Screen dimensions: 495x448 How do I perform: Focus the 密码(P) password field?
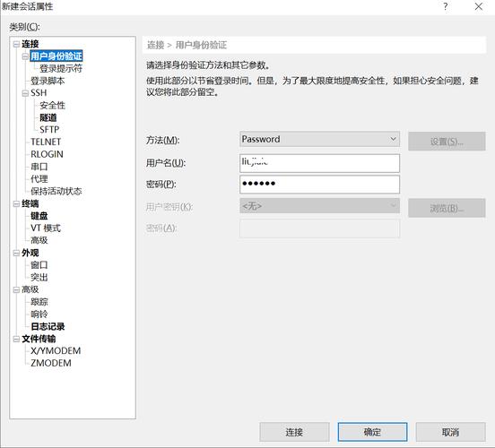tap(319, 185)
